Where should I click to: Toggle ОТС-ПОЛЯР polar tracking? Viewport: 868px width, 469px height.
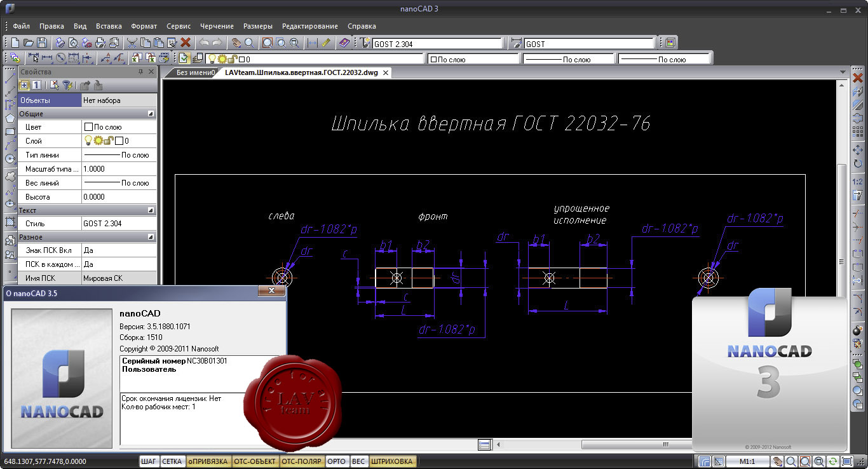pos(302,461)
